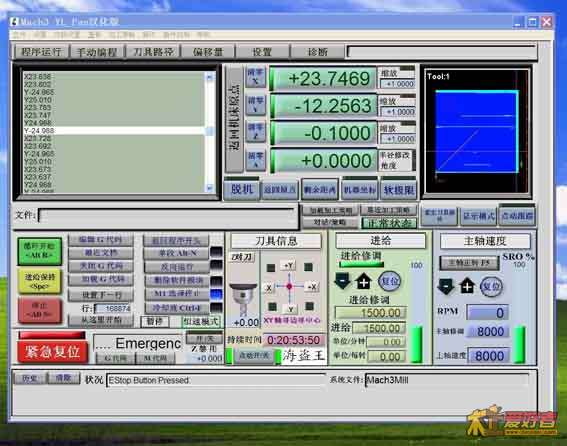Click the X axis DRO +23.7469
567x446 pixels.
click(x=324, y=78)
